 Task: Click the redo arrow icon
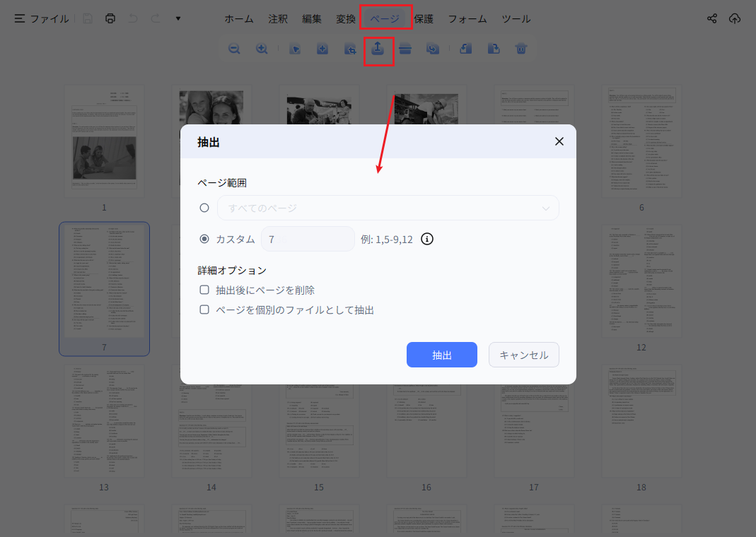coord(156,19)
